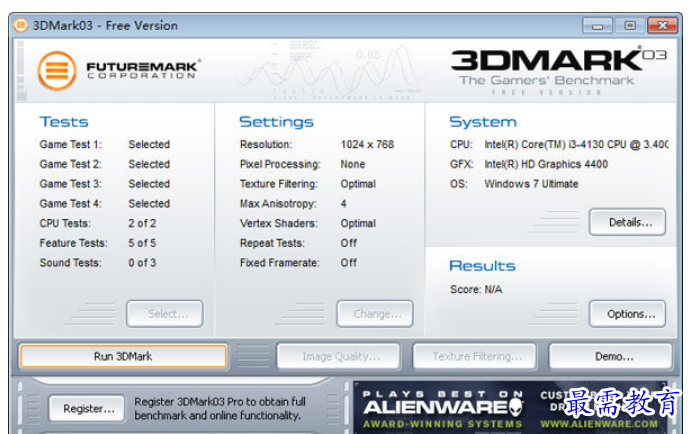
Task: Click the Results section heading
Action: (x=482, y=265)
